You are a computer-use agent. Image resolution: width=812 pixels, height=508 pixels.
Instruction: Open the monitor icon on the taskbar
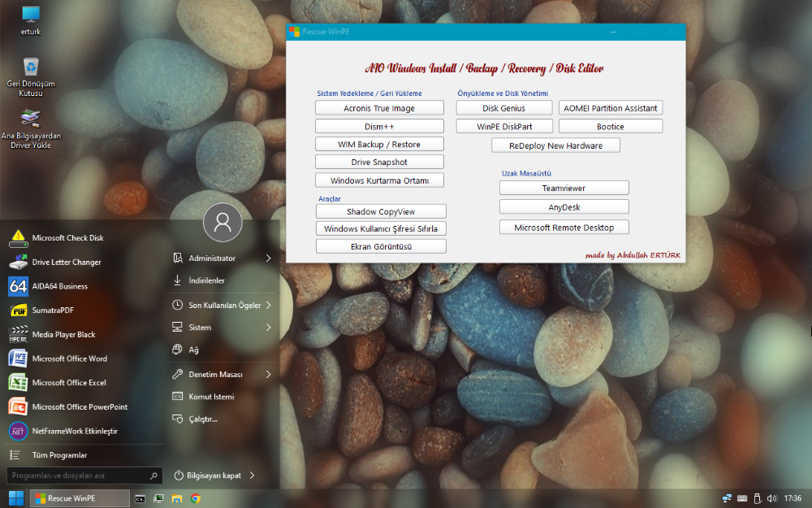click(158, 499)
